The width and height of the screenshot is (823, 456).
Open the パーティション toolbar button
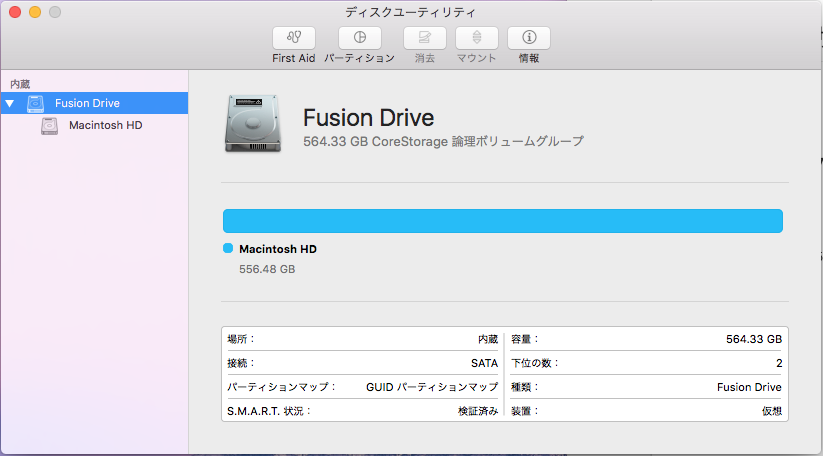tap(360, 38)
